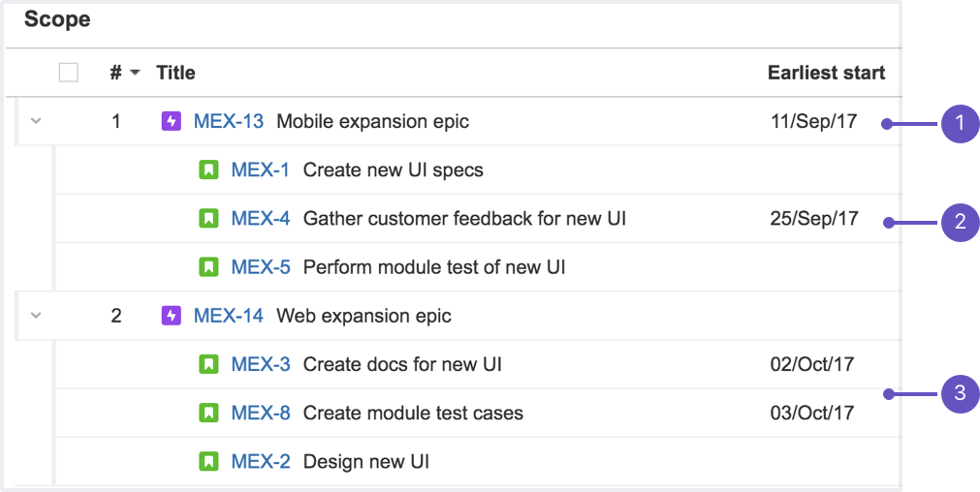Click the green story icon beside MEX-2
This screenshot has height=492, width=980.
[208, 461]
